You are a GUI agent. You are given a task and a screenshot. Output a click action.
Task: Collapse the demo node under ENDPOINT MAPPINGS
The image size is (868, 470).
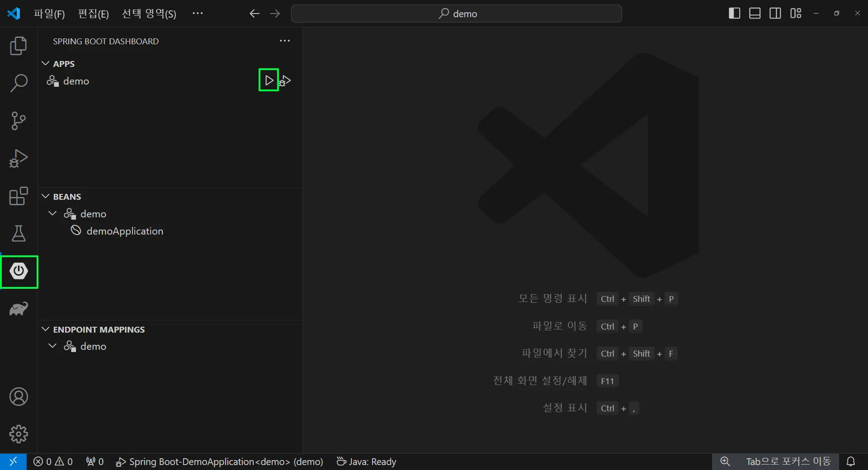(52, 346)
